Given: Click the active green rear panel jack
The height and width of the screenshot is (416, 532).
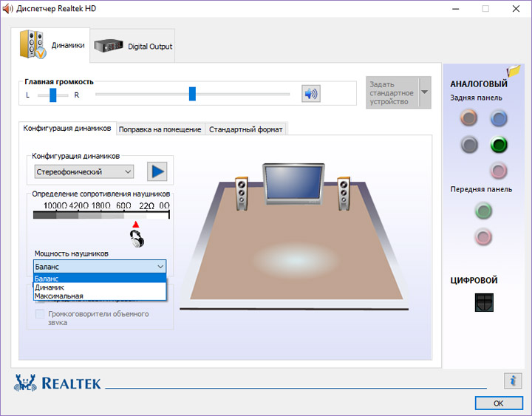Looking at the screenshot, I should click(499, 145).
